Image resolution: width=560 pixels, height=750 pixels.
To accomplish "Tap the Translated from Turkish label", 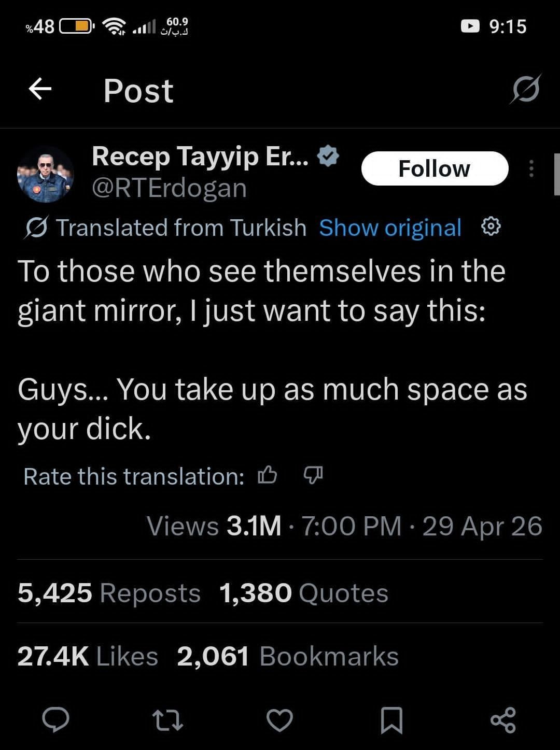I will tap(181, 228).
